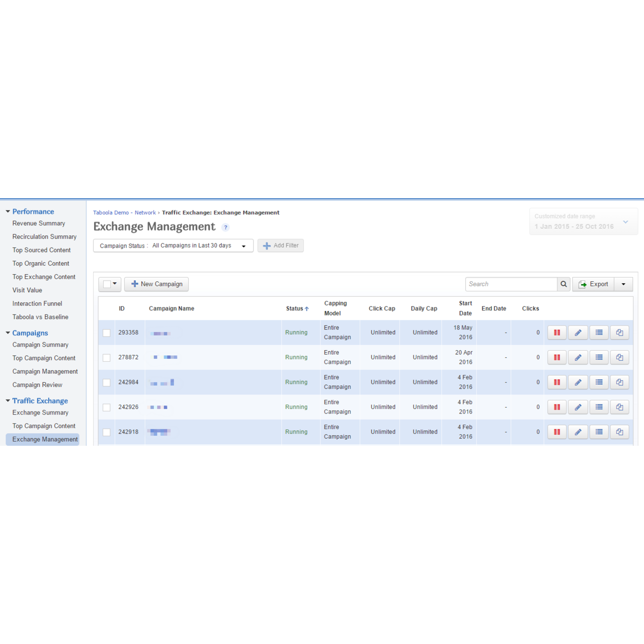Pause campaign 242918
The image size is (644, 644).
[x=556, y=432]
